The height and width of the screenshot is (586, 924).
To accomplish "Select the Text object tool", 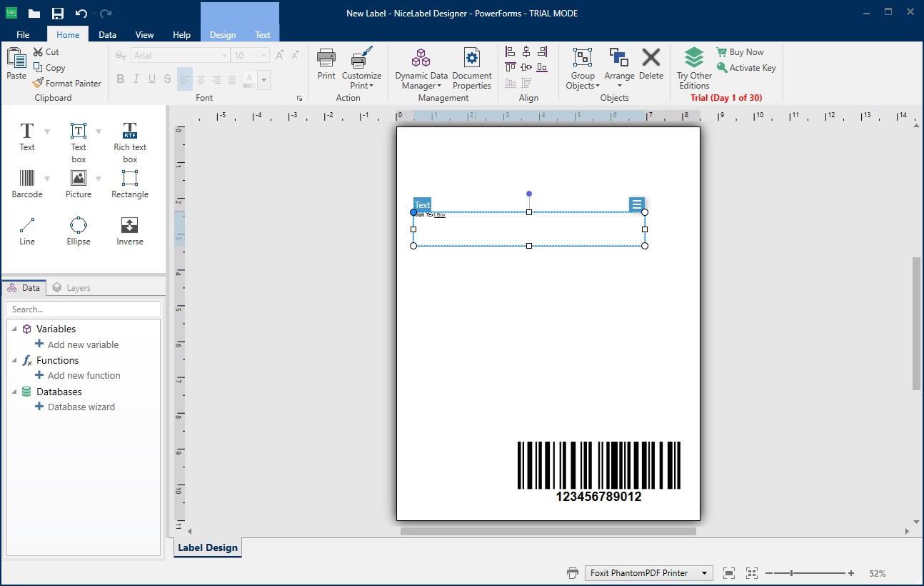I will (27, 136).
